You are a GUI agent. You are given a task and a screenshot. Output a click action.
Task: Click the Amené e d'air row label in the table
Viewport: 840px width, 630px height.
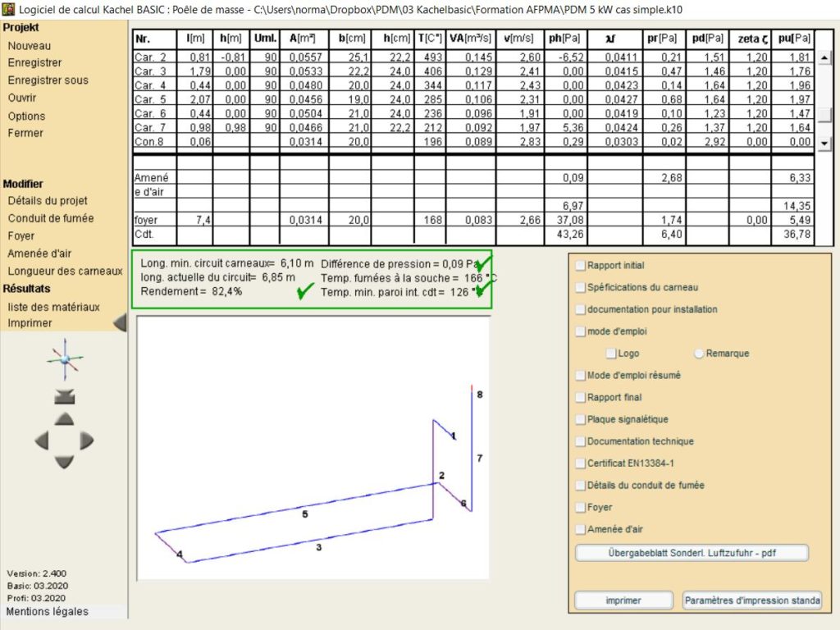point(152,185)
